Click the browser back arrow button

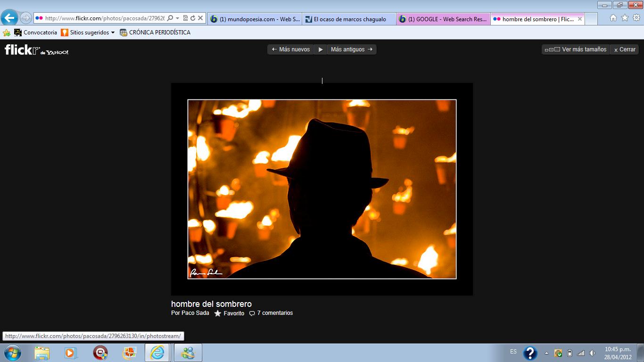(x=9, y=18)
